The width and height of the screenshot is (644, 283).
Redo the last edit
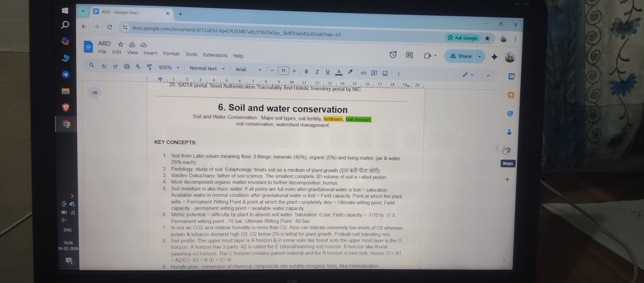click(115, 66)
